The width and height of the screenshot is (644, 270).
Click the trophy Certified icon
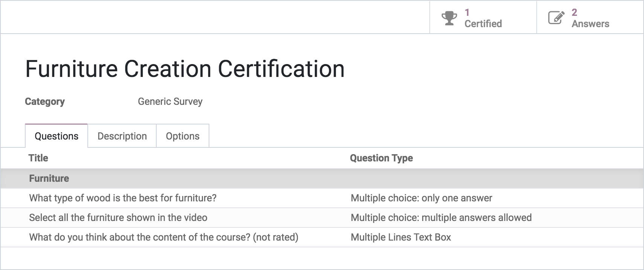click(x=450, y=17)
